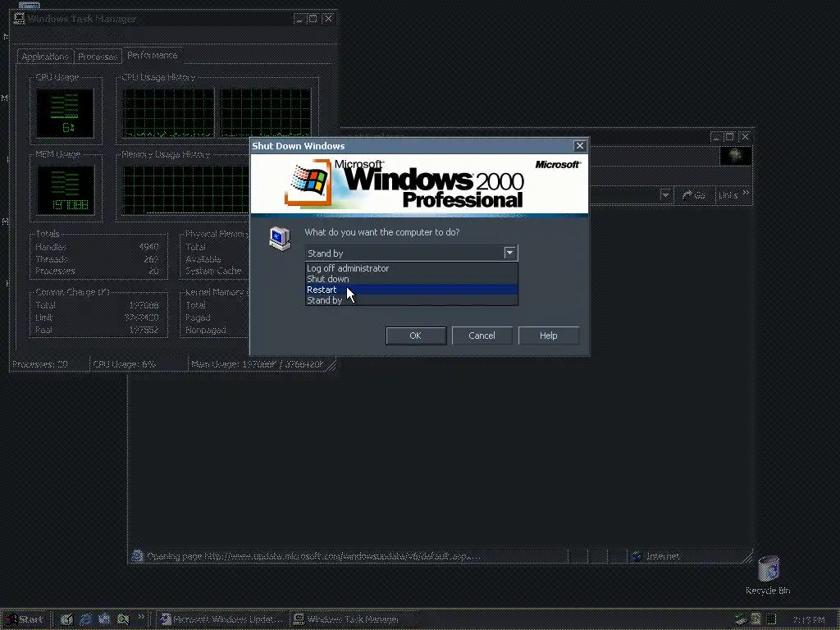Screen dimensions: 840x630
Task: Click Processes count in Task Manager status bar
Action: [x=40, y=364]
